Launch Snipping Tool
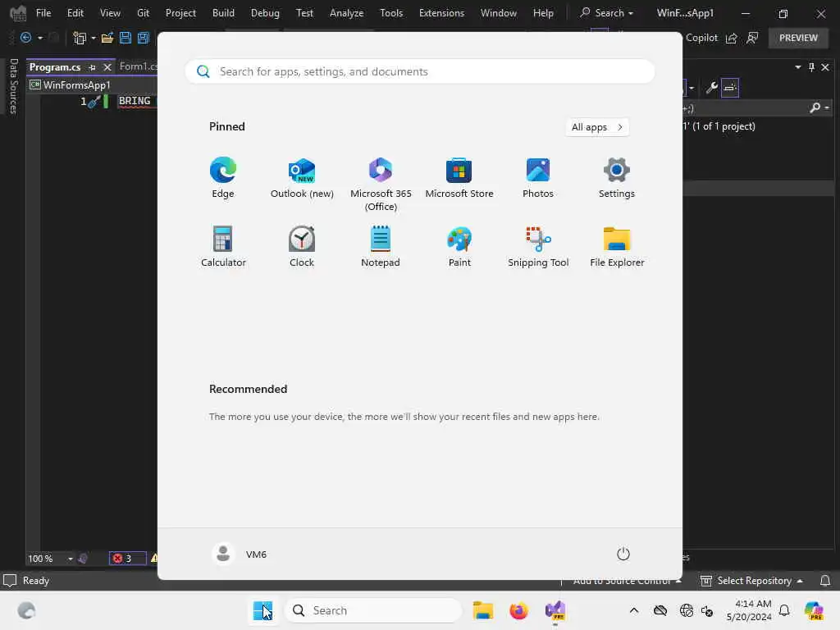The image size is (840, 630). coord(538,246)
